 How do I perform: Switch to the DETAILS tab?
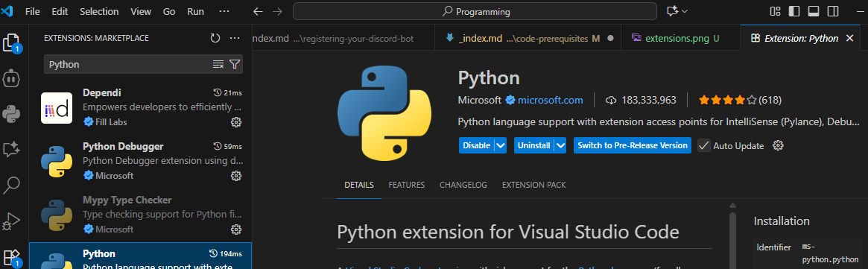[358, 185]
